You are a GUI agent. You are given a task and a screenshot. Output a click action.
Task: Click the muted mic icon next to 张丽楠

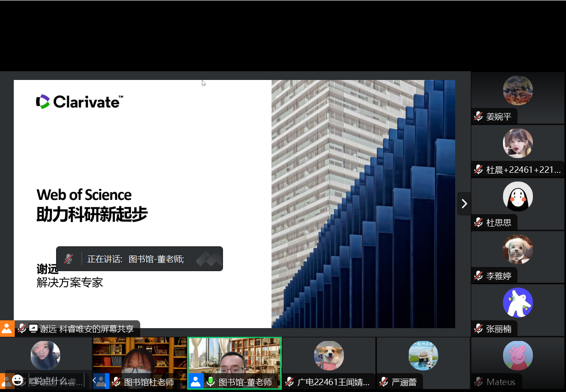tap(479, 329)
